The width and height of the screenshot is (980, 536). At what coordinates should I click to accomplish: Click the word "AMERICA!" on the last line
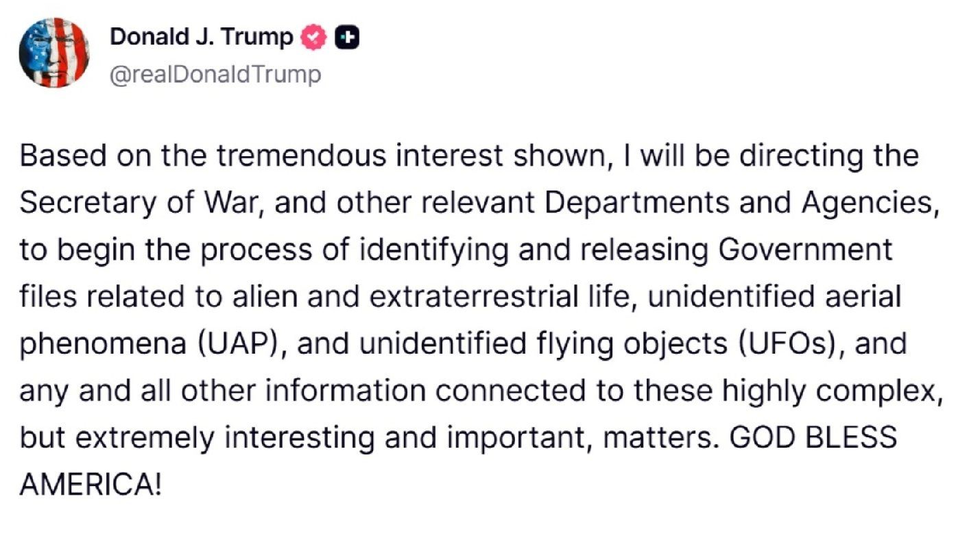click(91, 485)
